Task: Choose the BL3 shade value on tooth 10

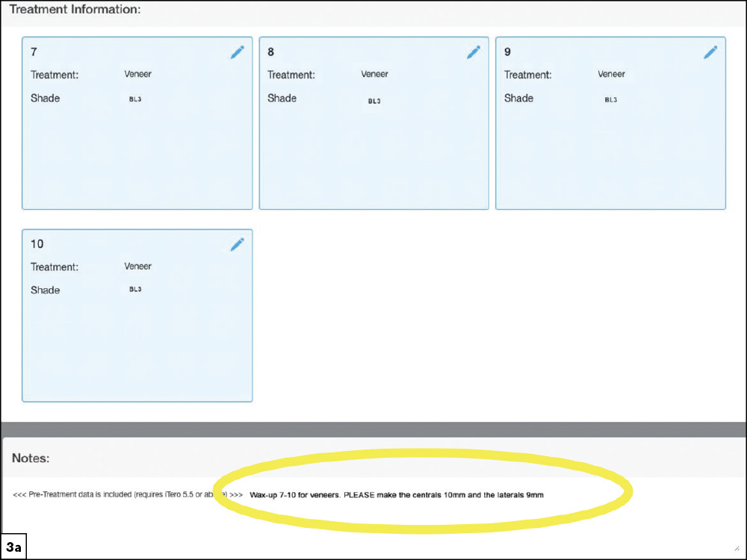Action: coord(135,290)
